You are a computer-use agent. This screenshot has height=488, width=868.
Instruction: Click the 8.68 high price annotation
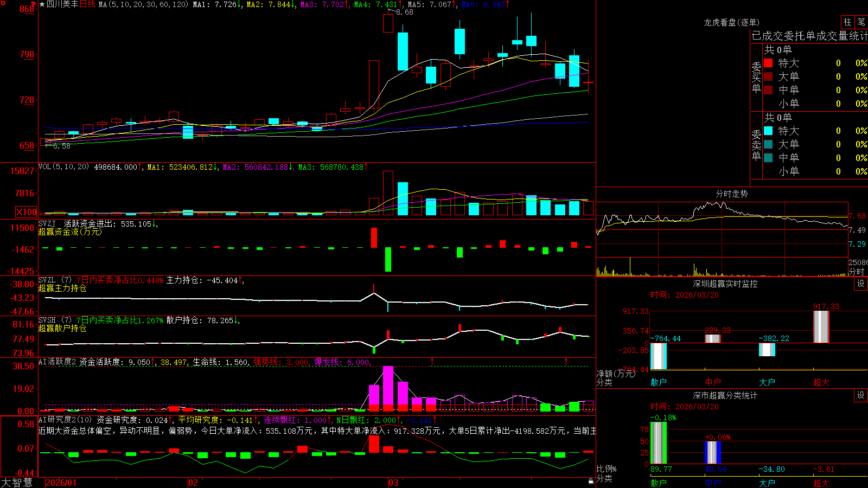[405, 12]
